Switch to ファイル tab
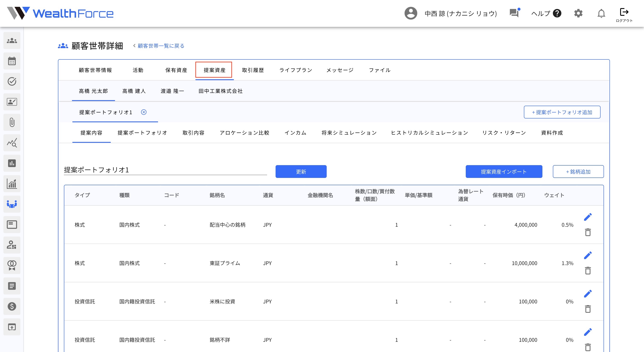Viewport: 644px width, 352px height. (x=380, y=70)
